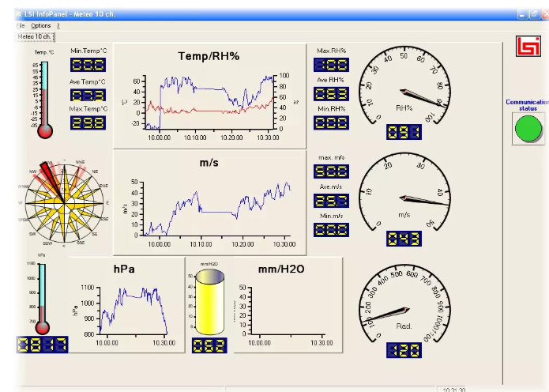Click the m/s wind speed chart
The image size is (549, 392).
click(x=210, y=203)
